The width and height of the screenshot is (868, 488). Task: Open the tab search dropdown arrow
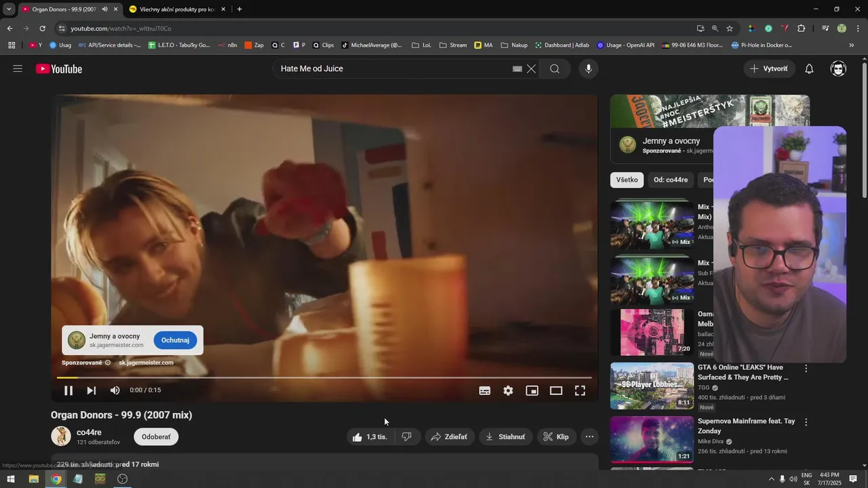click(9, 9)
